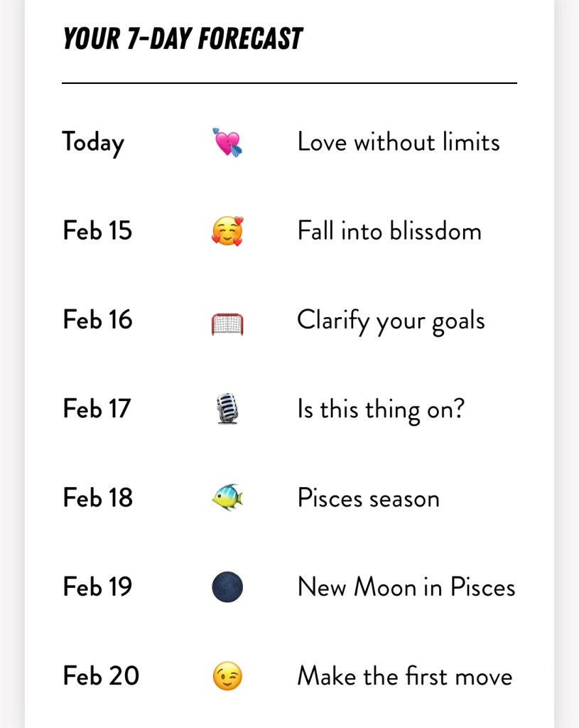Tap the "Your 7-Day Forecast" heading
The width and height of the screenshot is (579, 728).
pos(183,39)
